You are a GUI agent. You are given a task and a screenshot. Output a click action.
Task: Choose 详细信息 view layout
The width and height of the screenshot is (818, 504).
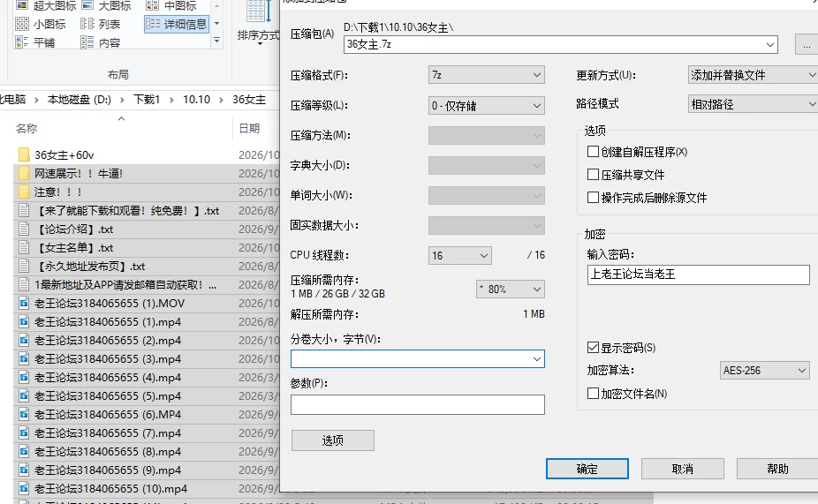click(177, 24)
